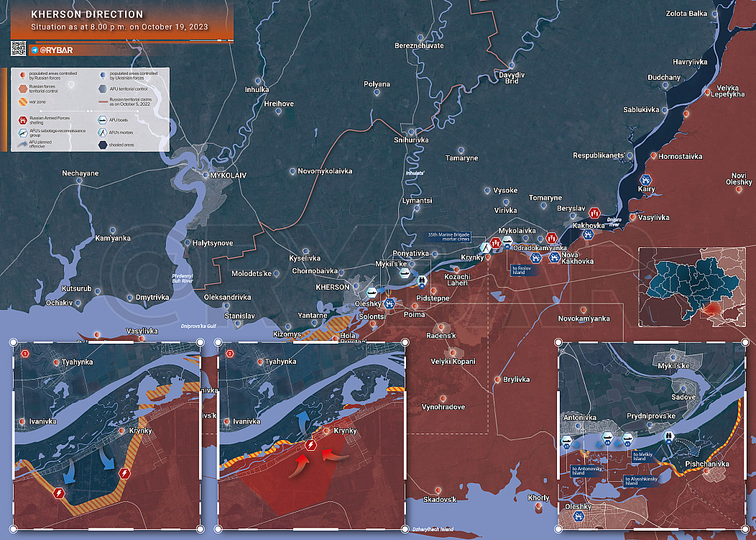Click the red Skadovs'k settlement marker
This screenshot has width=756, height=540.
pyautogui.click(x=438, y=491)
